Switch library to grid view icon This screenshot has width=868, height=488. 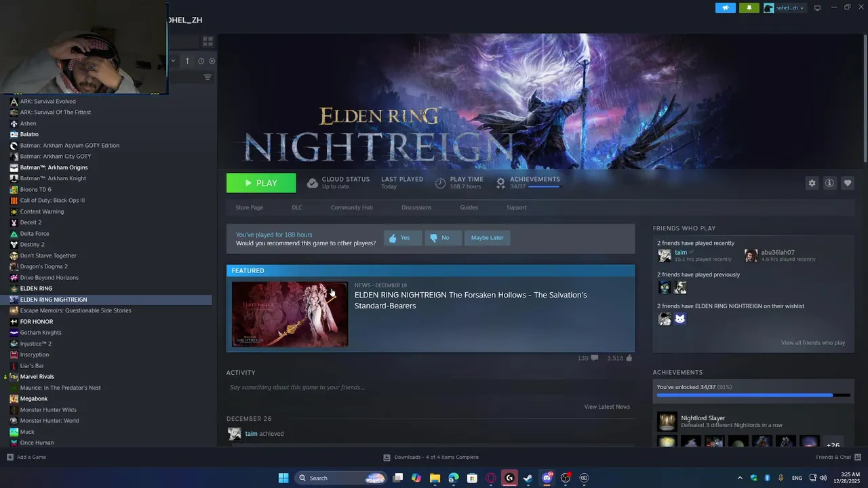point(208,41)
